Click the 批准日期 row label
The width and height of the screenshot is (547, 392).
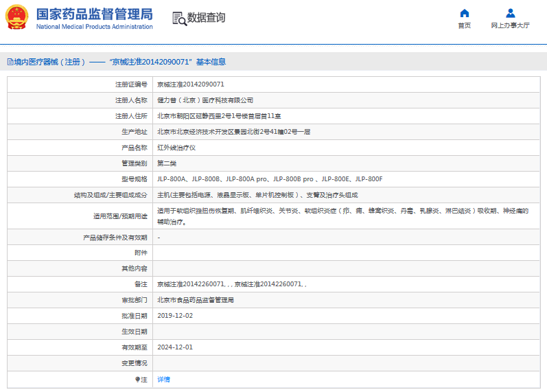tap(135, 316)
